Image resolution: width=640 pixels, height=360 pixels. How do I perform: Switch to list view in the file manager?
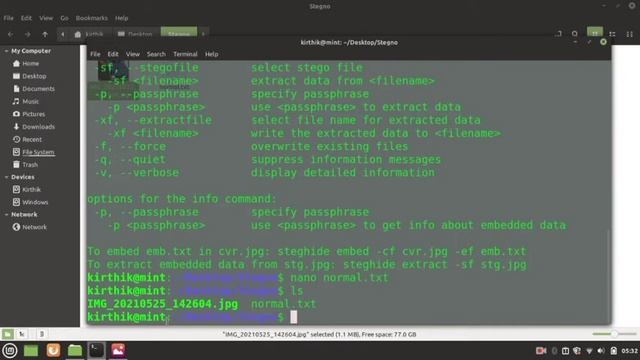coord(612,34)
